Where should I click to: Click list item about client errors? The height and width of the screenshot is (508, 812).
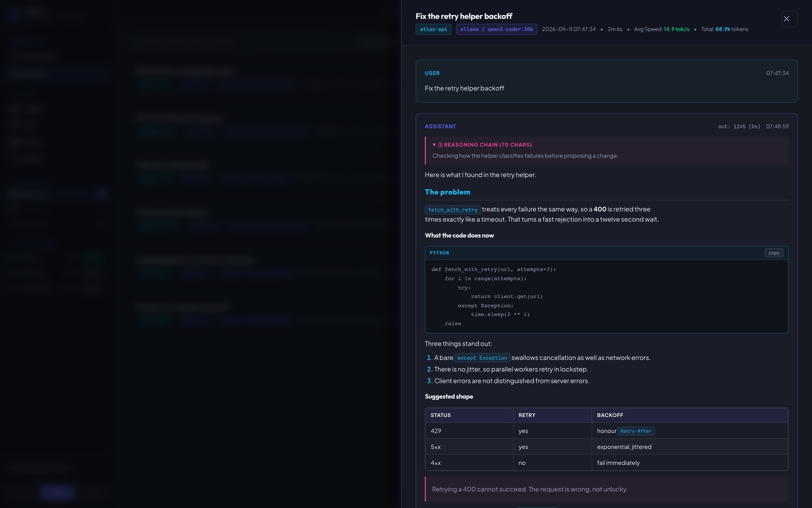[x=512, y=381]
